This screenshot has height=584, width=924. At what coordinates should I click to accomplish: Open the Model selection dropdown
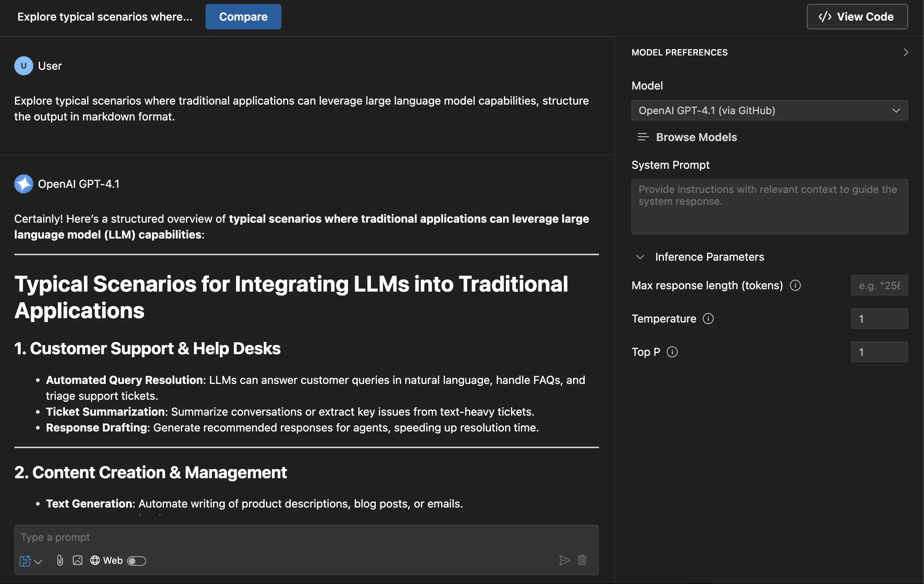click(770, 110)
